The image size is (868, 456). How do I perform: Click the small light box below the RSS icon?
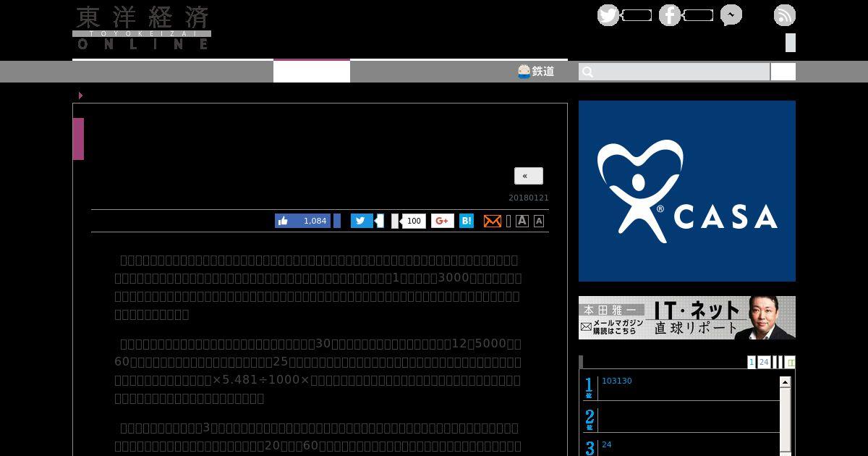[791, 43]
